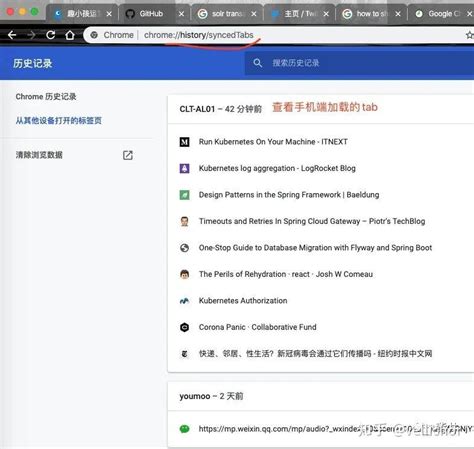Close the solr trans tab
This screenshot has width=474, height=449.
(254, 14)
